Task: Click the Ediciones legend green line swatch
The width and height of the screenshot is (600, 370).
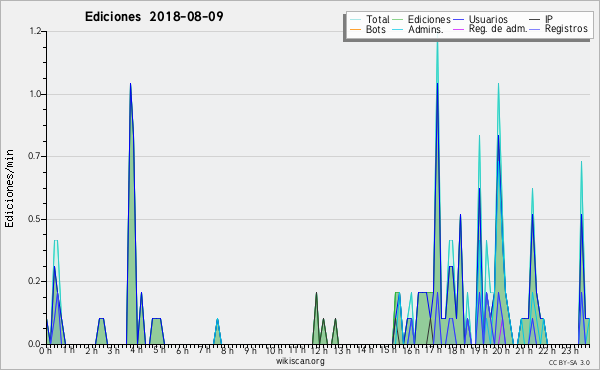Action: 398,20
